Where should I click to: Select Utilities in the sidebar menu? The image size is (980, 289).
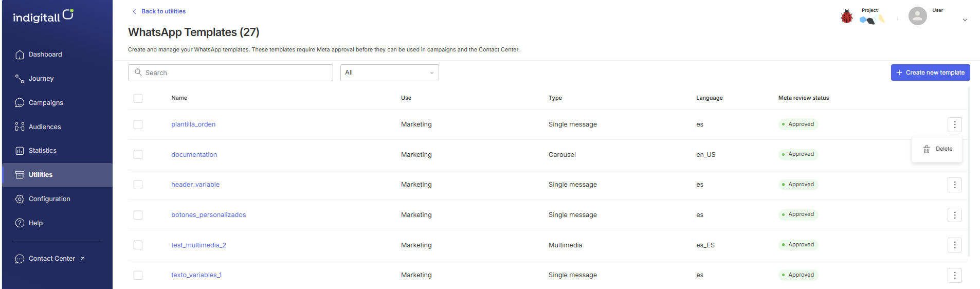coord(58,175)
